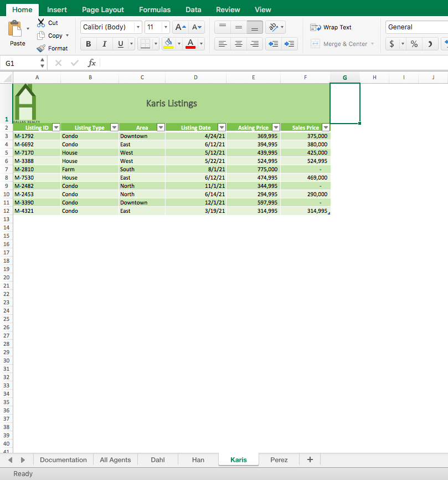The width and height of the screenshot is (448, 480).
Task: Switch to the Formulas ribbon tab
Action: (x=155, y=9)
